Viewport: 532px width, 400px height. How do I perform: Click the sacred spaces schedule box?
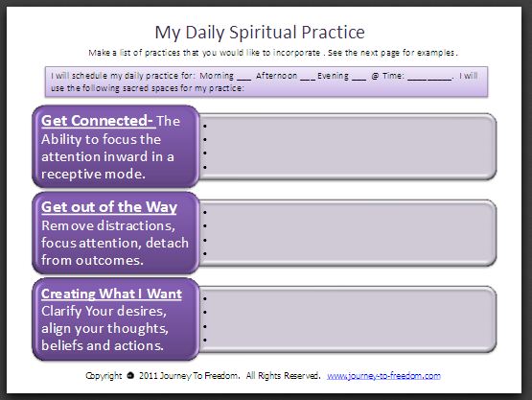tap(266, 82)
